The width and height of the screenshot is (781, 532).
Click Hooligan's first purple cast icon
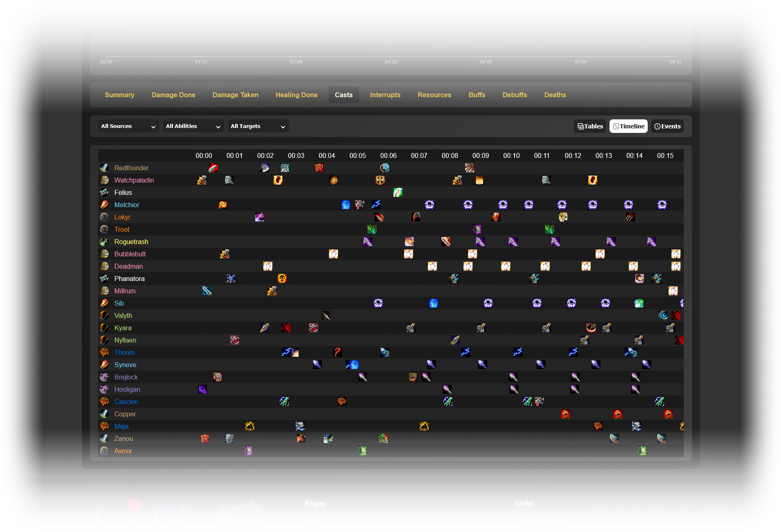tap(203, 389)
